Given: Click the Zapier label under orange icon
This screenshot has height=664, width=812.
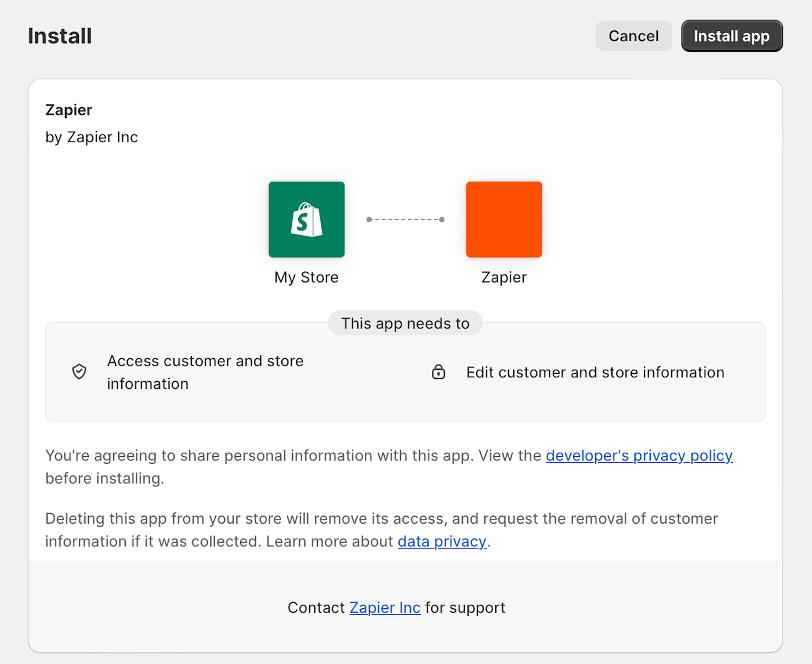Looking at the screenshot, I should click(x=504, y=277).
